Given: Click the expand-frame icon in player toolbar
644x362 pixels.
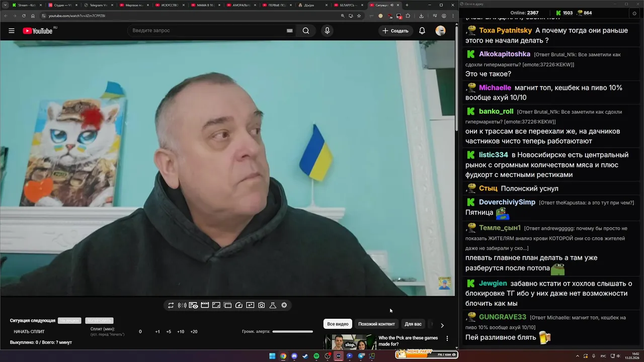Looking at the screenshot, I should [x=216, y=305].
